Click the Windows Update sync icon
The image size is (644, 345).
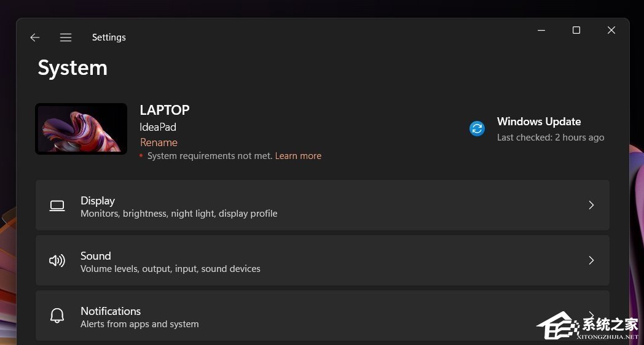point(477,128)
